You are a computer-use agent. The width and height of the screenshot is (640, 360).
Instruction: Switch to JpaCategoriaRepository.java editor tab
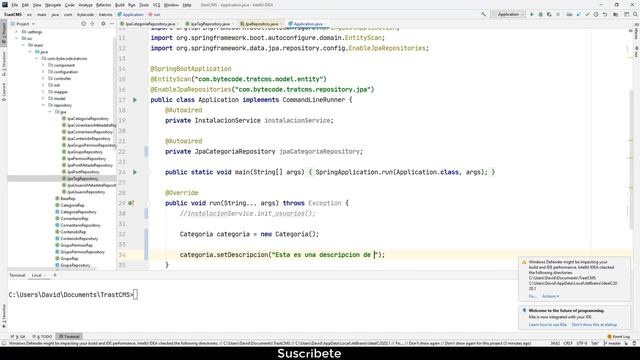point(148,24)
